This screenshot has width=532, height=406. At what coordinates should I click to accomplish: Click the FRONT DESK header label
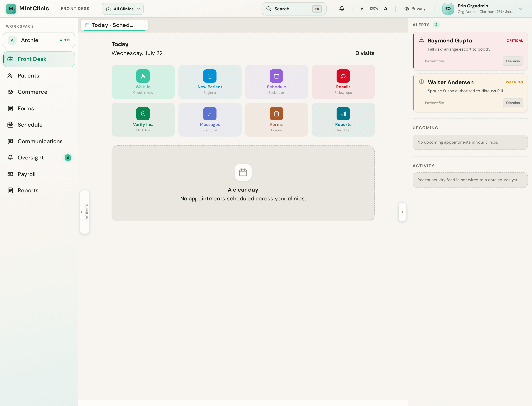click(75, 9)
